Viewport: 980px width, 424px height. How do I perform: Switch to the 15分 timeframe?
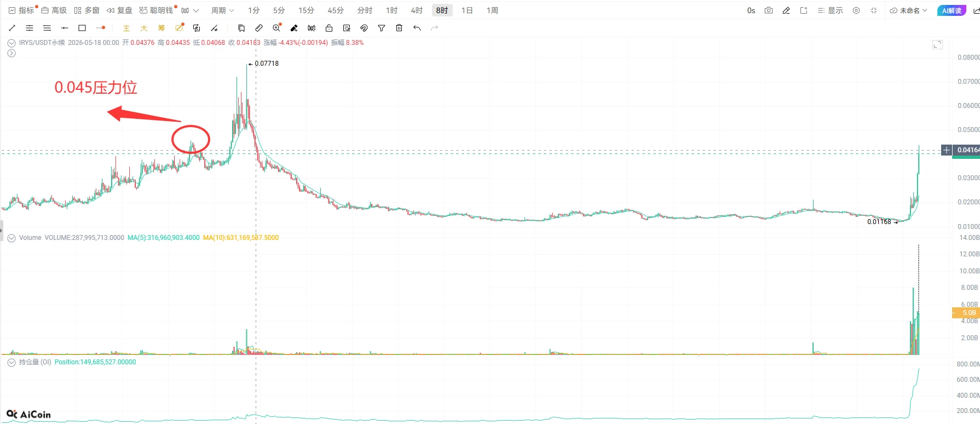[x=306, y=10]
